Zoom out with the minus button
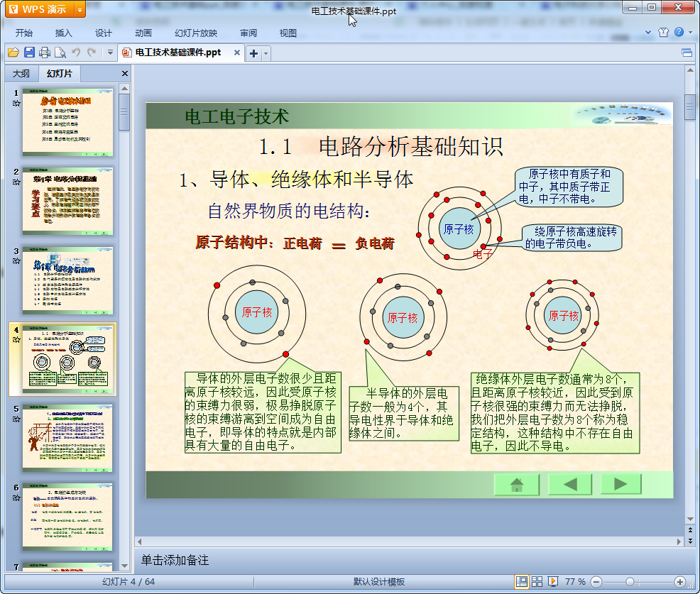The width and height of the screenshot is (700, 594). [x=596, y=581]
